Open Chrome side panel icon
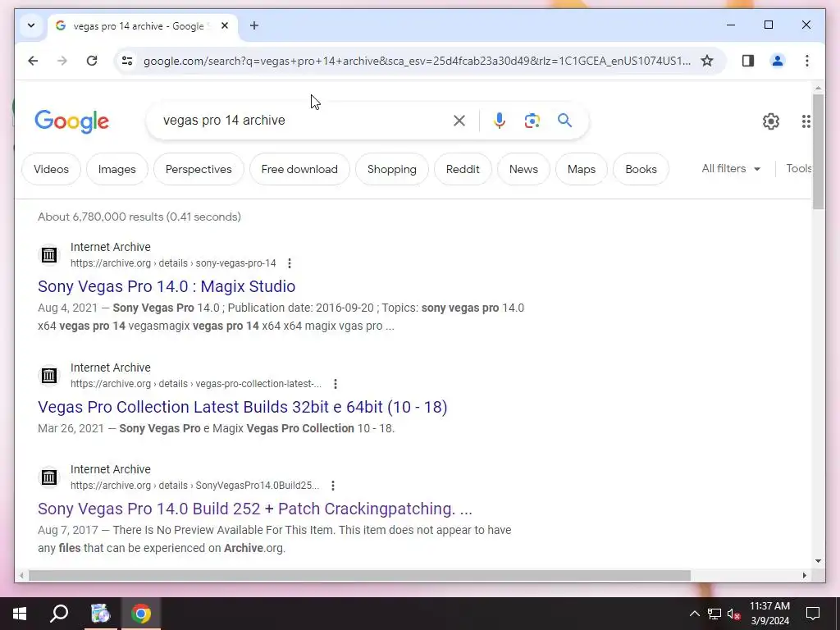Image resolution: width=840 pixels, height=630 pixels. [748, 61]
